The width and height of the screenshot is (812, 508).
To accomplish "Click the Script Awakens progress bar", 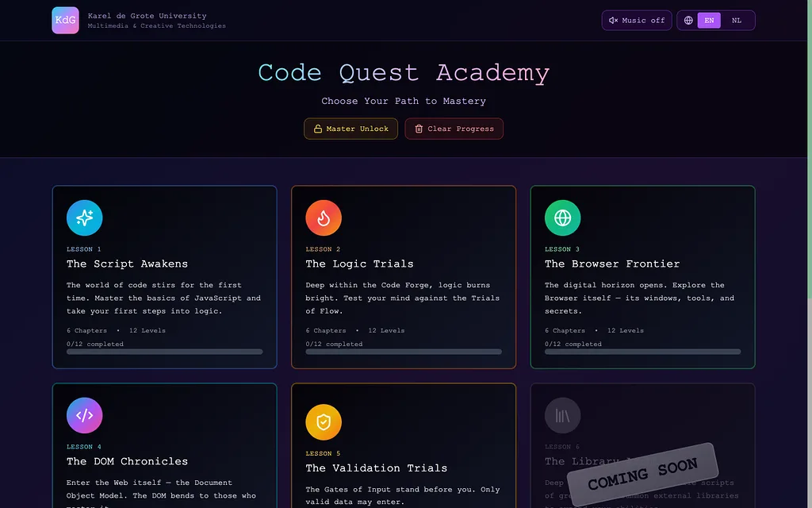I will [x=165, y=352].
